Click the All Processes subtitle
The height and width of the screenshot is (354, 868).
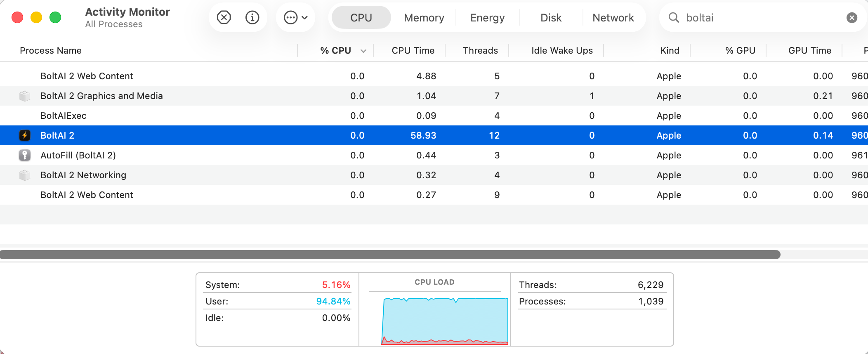coord(114,24)
